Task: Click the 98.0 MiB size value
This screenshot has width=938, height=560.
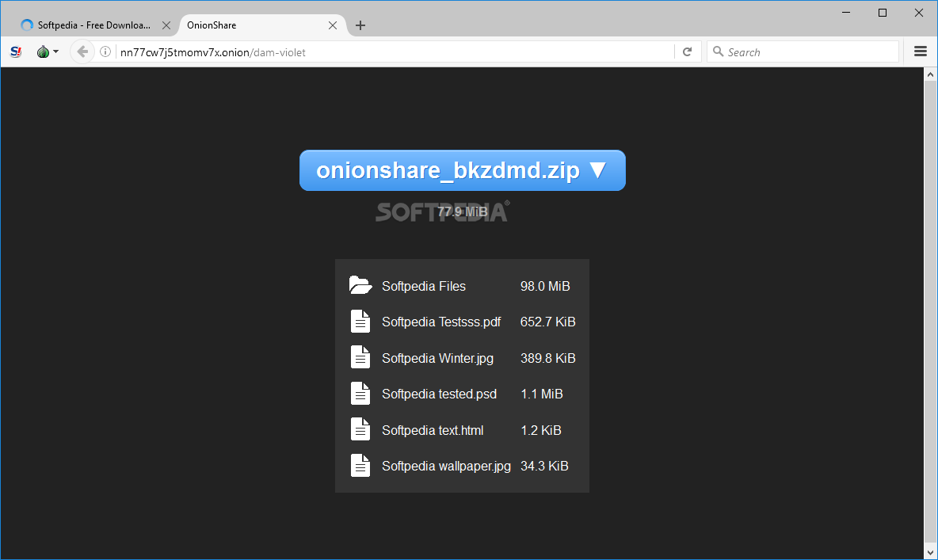Action: click(x=545, y=287)
